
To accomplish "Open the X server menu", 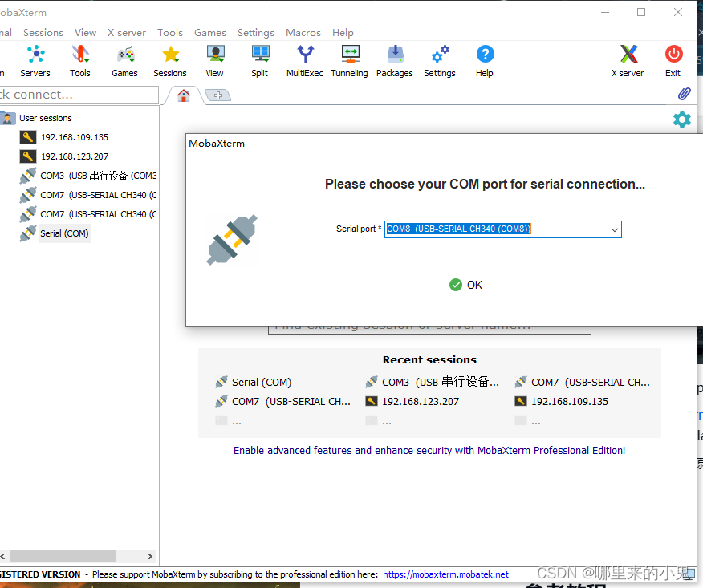I will coord(127,33).
